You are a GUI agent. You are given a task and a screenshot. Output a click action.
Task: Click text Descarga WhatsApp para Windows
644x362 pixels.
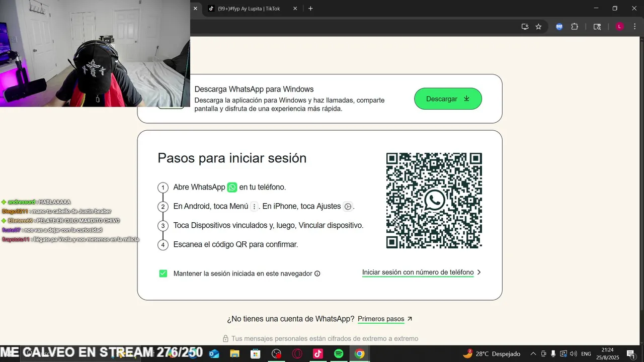point(254,89)
